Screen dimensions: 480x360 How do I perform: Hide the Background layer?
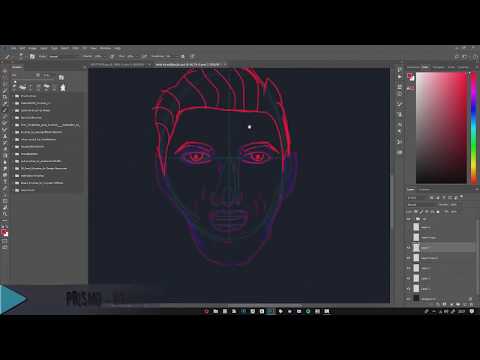pyautogui.click(x=409, y=299)
